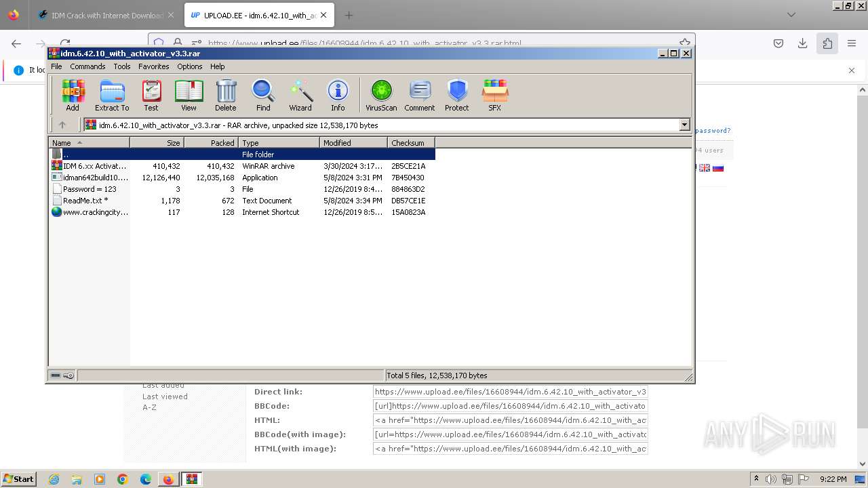Start a VirusScan on the archive
Viewport: 868px width, 488px height.
click(381, 95)
